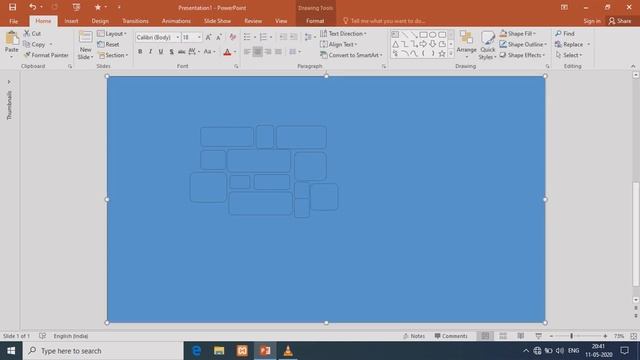Expand the shapes gallery
This screenshot has height=360, width=640.
[451, 53]
